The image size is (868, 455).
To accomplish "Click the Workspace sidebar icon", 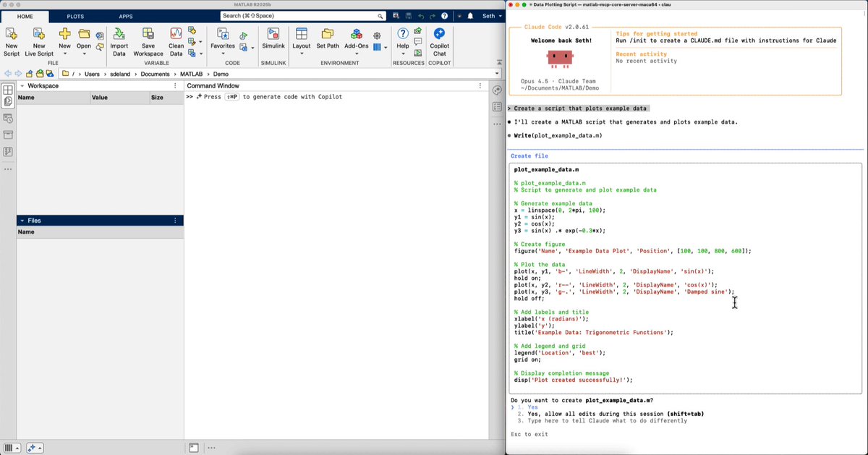I will click(7, 90).
